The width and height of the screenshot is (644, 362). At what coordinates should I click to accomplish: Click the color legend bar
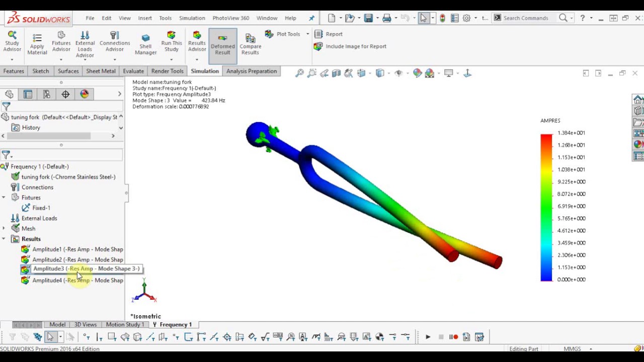pyautogui.click(x=546, y=208)
